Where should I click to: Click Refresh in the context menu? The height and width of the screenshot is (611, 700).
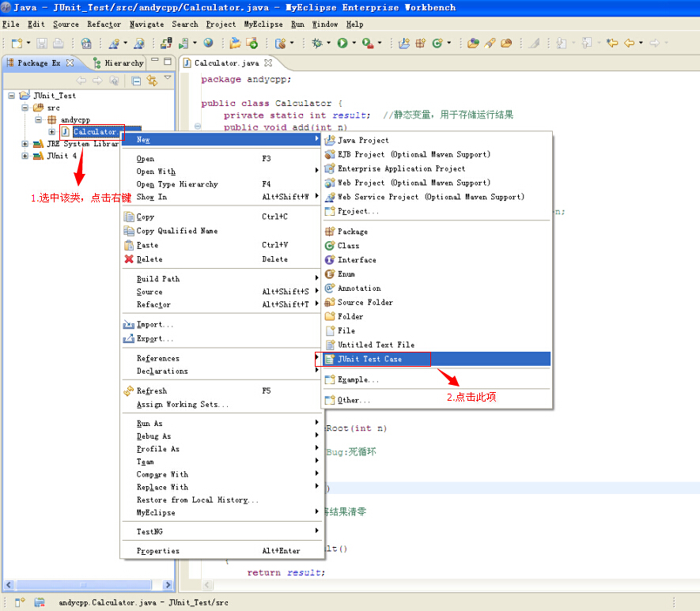[221, 390]
